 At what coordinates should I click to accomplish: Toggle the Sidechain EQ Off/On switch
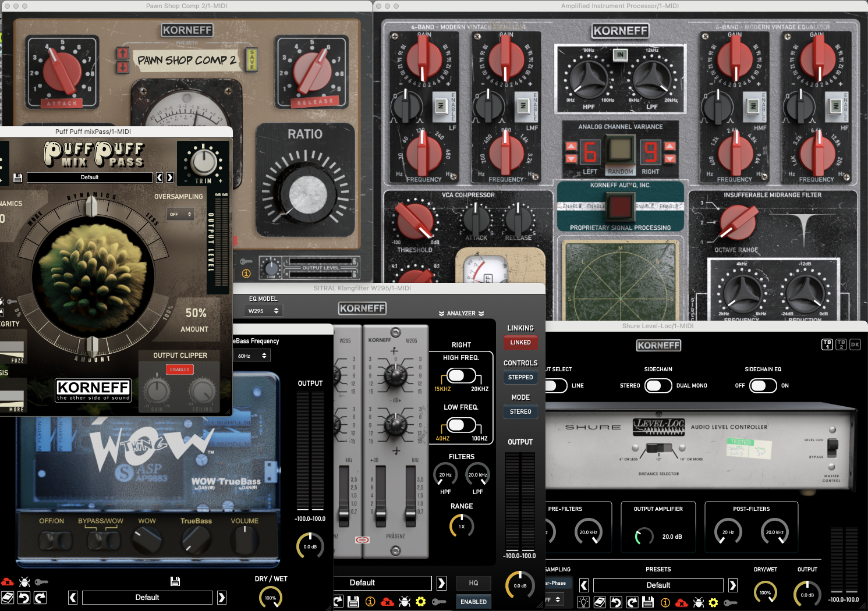click(763, 385)
